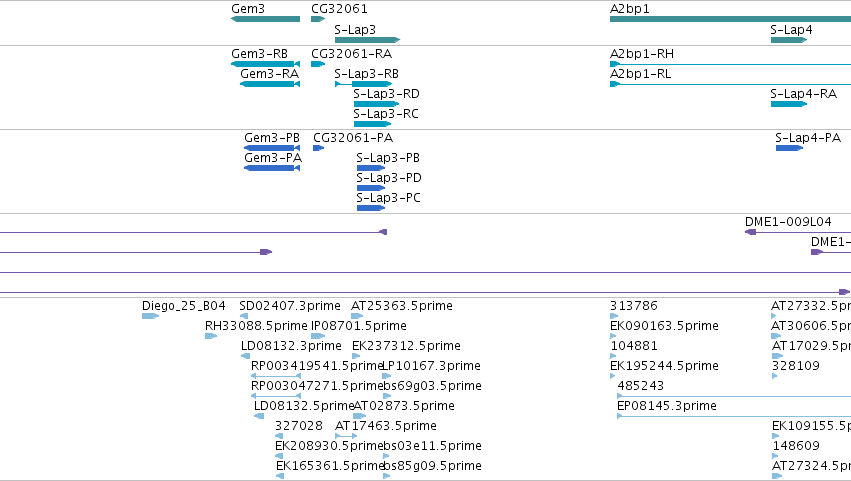Click the 104881 feature
This screenshot has height=481, width=851.
(613, 356)
